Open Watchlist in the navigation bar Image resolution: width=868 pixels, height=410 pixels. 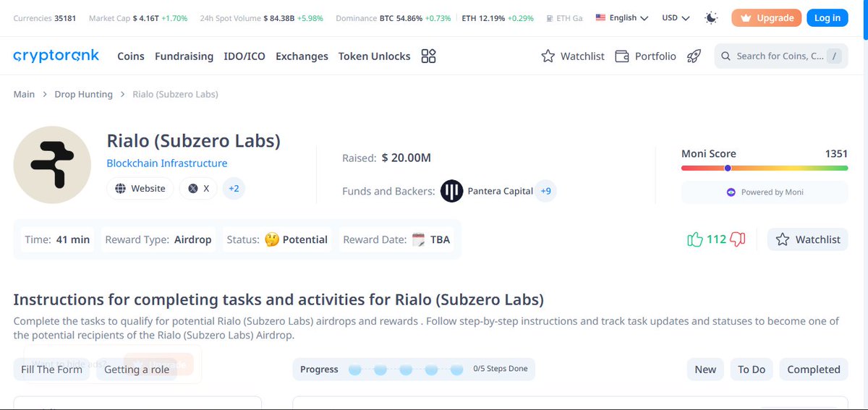point(573,56)
